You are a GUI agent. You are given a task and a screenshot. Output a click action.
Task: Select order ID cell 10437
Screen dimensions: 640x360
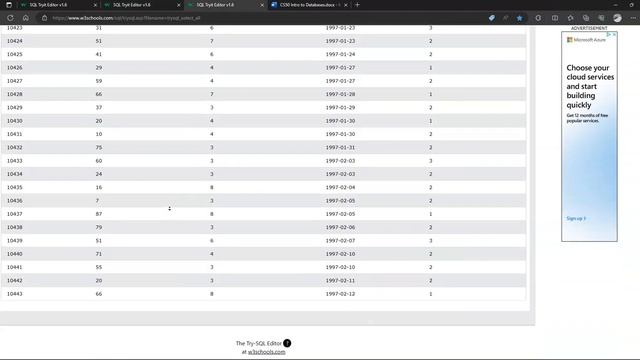[15, 214]
